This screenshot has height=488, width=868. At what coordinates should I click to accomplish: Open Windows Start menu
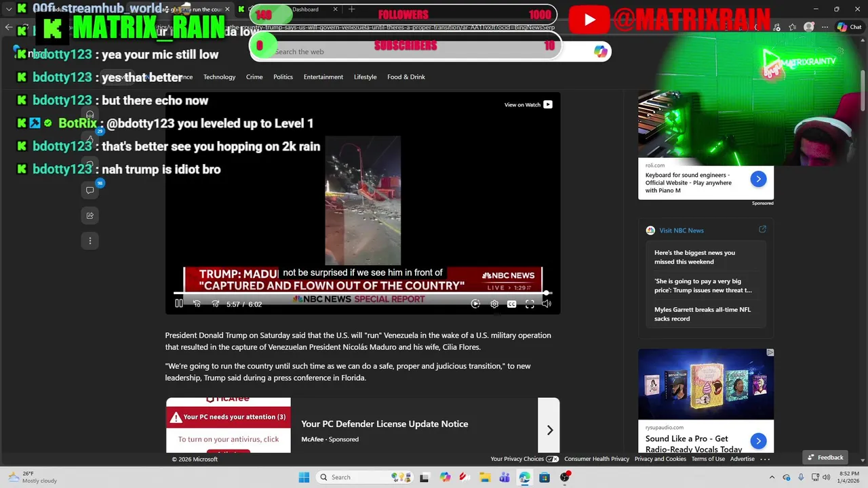[304, 477]
